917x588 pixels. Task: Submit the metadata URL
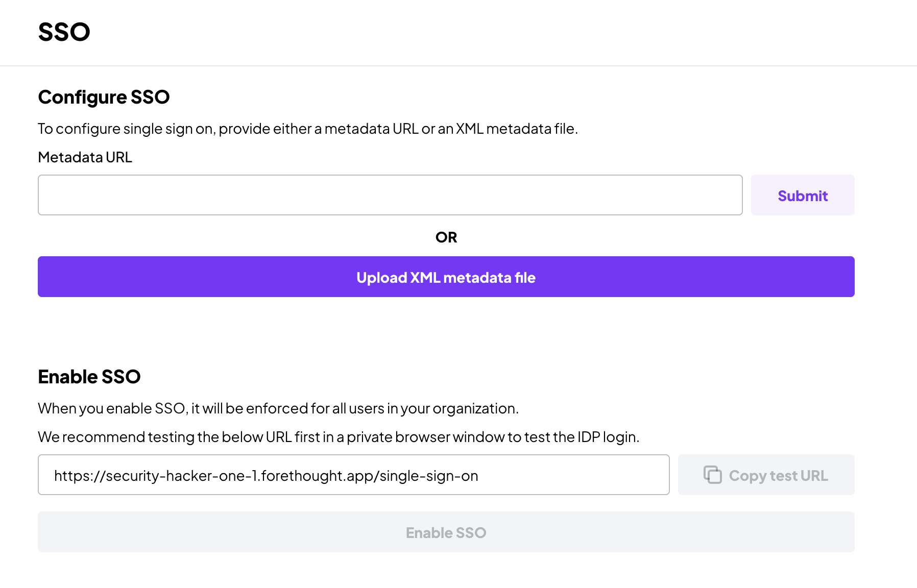coord(803,195)
